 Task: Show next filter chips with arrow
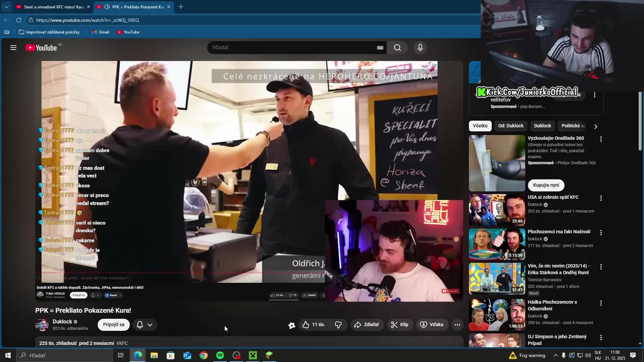[596, 126]
